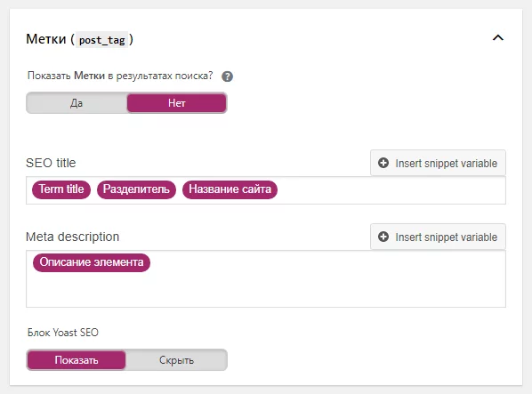Click the Meta description label

tap(73, 237)
